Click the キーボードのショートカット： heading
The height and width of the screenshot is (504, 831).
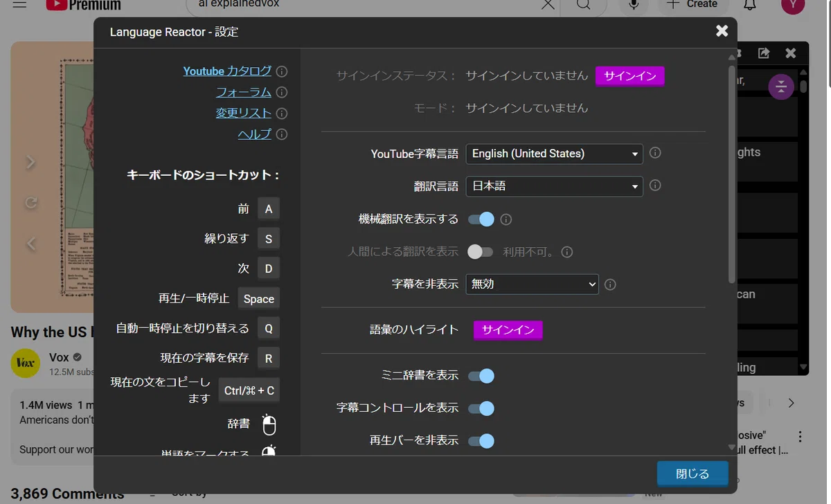click(x=203, y=175)
